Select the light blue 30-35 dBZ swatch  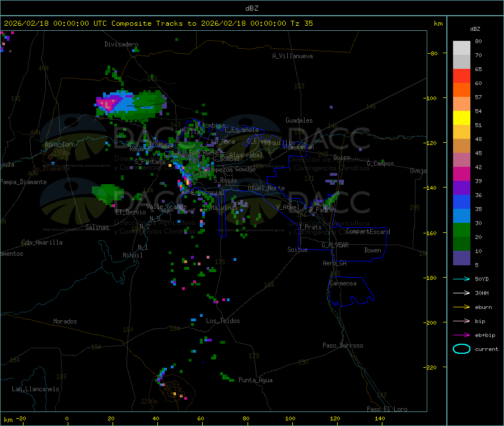click(x=461, y=216)
